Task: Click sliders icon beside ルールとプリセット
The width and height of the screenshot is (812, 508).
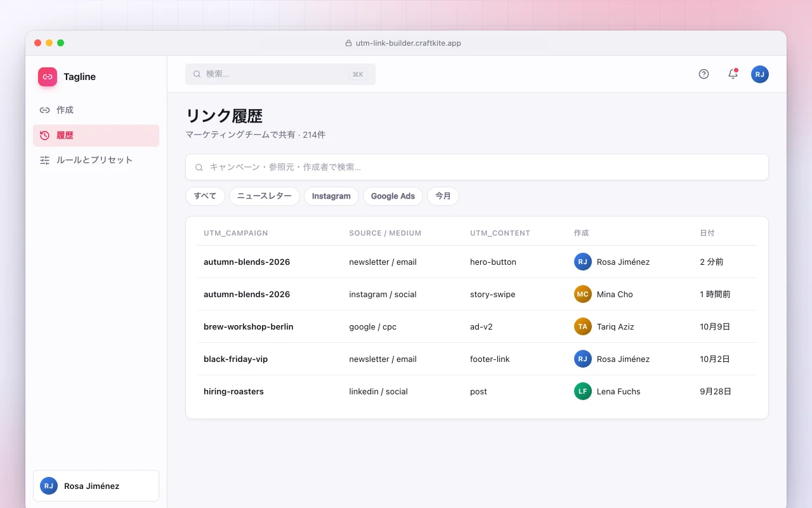Action: click(44, 160)
